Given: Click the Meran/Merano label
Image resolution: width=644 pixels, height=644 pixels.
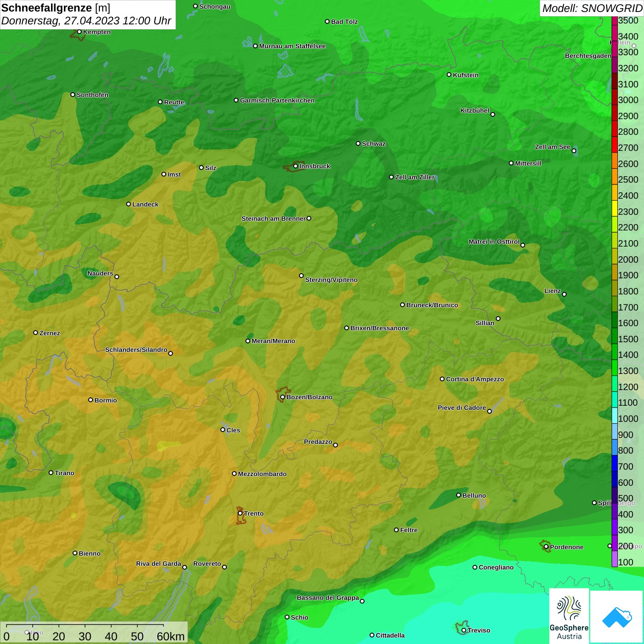Looking at the screenshot, I should pos(273,341).
